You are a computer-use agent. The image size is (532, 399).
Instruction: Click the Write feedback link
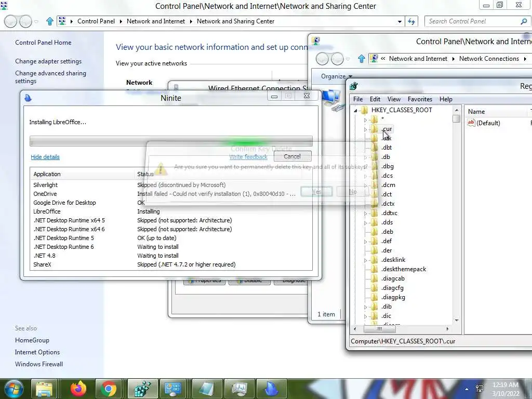pyautogui.click(x=248, y=157)
